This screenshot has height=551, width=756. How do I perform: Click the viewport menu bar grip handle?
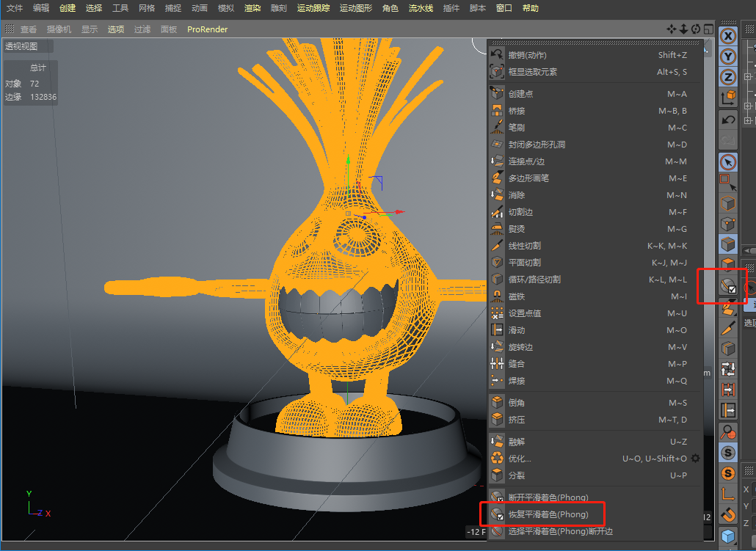(x=9, y=29)
